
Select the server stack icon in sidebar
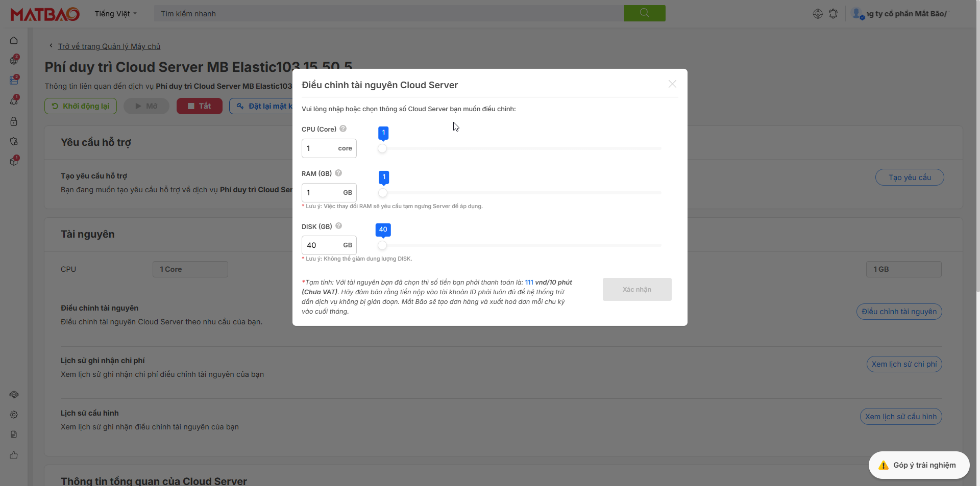coord(14,81)
